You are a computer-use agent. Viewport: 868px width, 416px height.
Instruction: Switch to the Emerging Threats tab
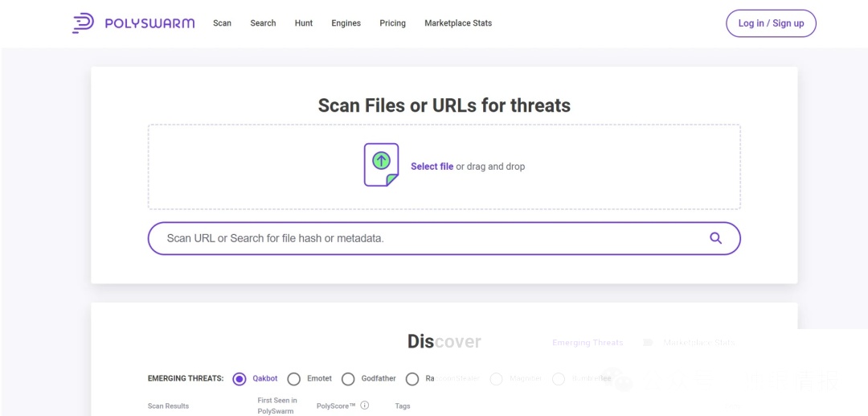click(588, 343)
